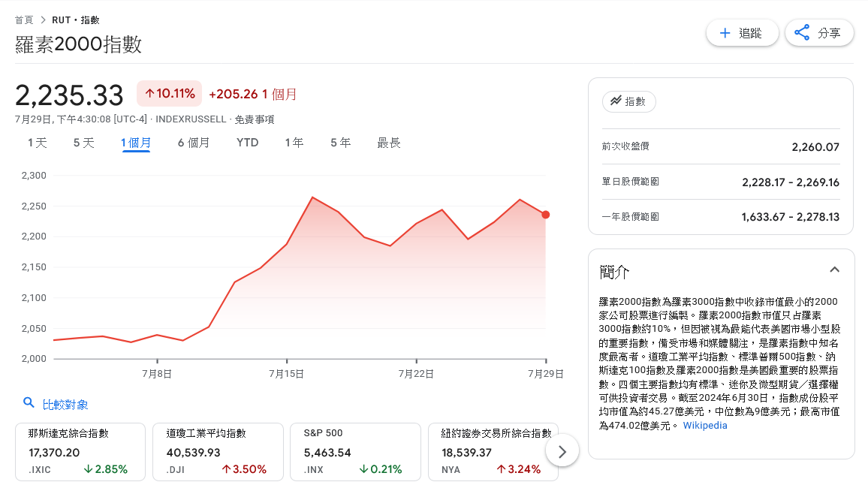The width and height of the screenshot is (868, 491).
Task: Collapse the 簡介 section
Action: pyautogui.click(x=834, y=270)
